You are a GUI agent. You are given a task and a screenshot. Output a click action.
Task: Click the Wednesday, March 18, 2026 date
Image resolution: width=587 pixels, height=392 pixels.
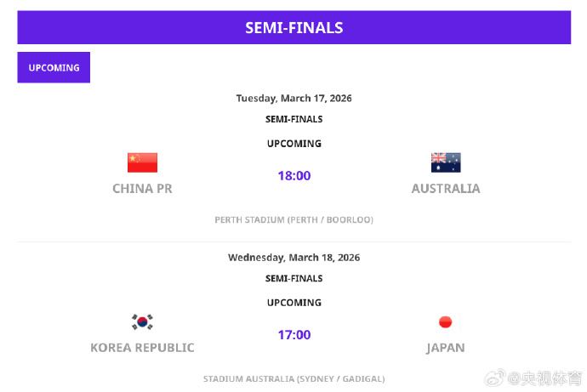pyautogui.click(x=293, y=257)
